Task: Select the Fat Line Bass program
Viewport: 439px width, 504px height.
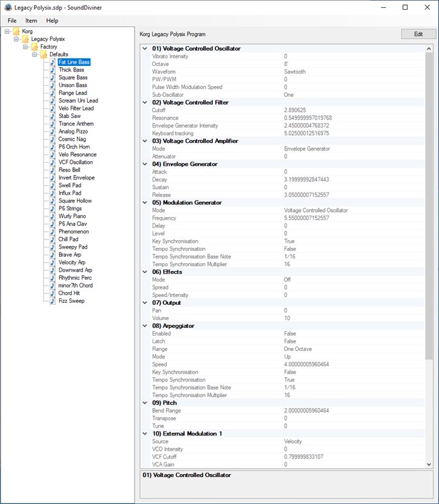Action: click(x=74, y=62)
